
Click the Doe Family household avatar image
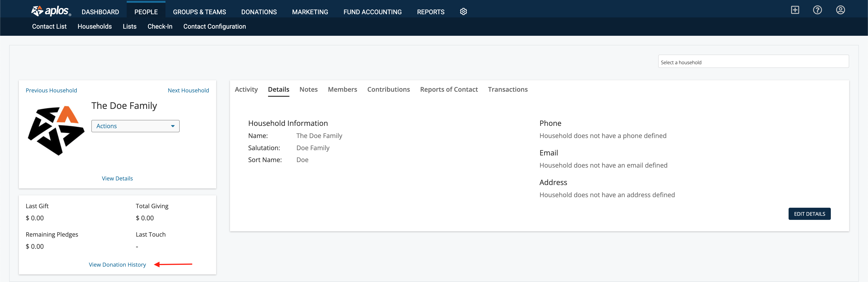coord(56,130)
